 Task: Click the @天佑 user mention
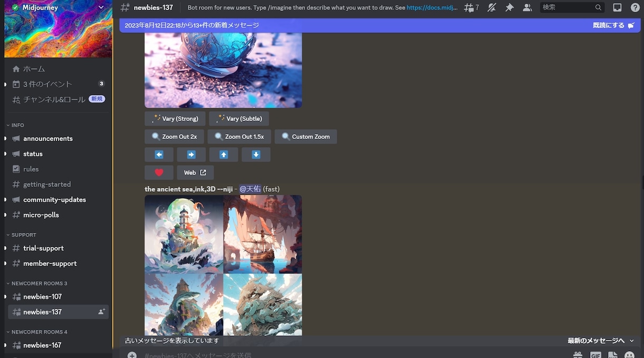click(x=250, y=189)
